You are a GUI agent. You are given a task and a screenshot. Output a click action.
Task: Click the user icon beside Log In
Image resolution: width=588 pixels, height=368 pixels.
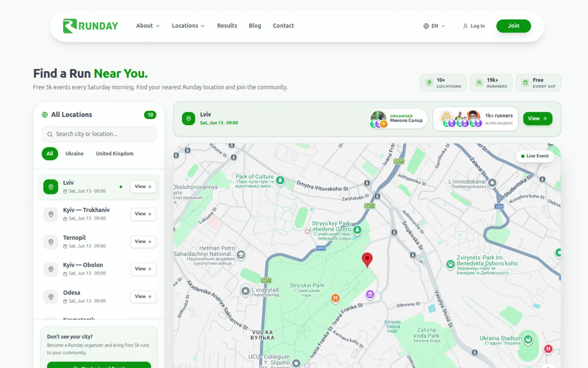click(x=465, y=26)
